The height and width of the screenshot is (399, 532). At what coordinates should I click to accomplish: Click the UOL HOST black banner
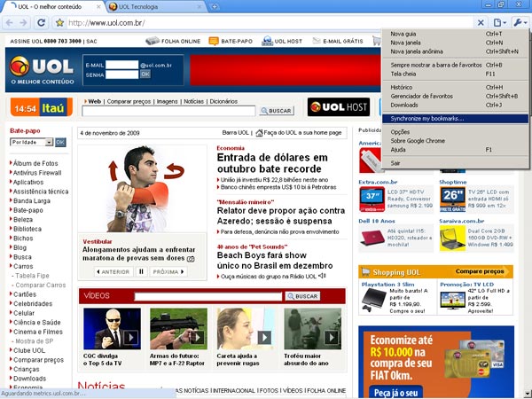339,107
